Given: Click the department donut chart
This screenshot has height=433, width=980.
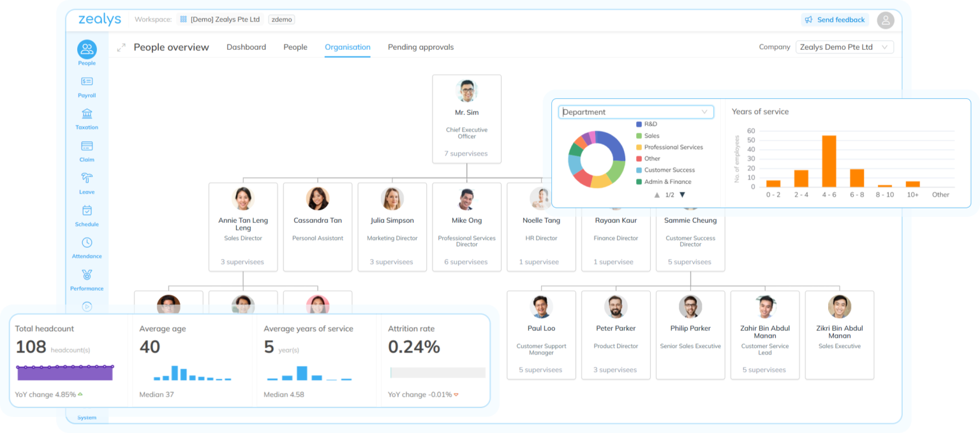Looking at the screenshot, I should 597,159.
